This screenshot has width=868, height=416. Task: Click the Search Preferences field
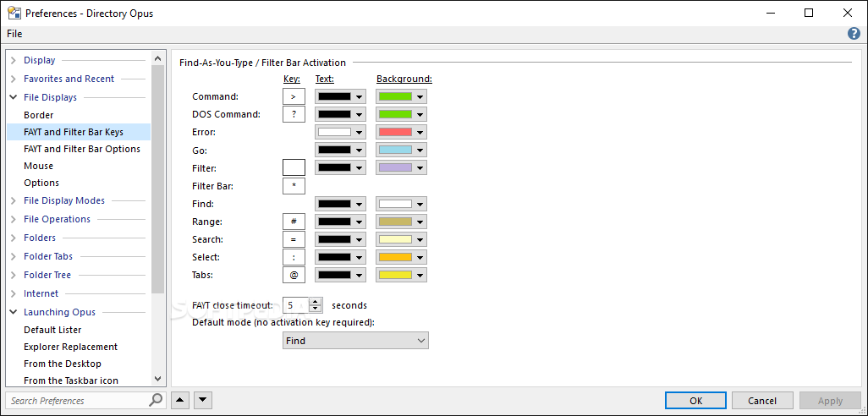78,401
